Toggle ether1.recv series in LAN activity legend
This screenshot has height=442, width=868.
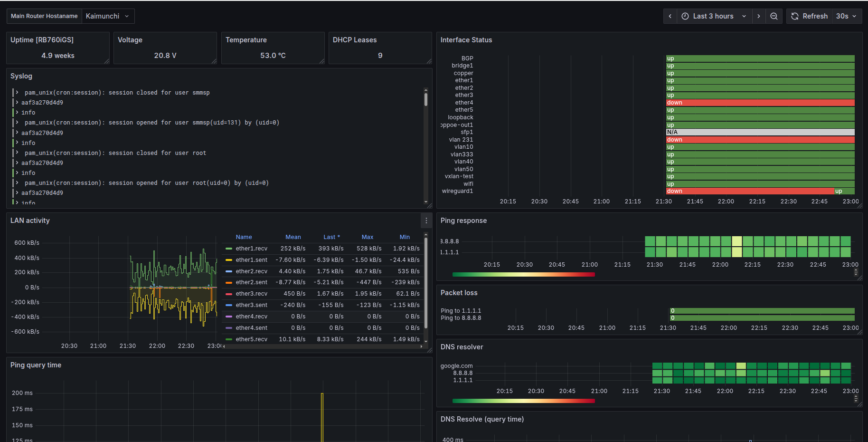pyautogui.click(x=252, y=248)
